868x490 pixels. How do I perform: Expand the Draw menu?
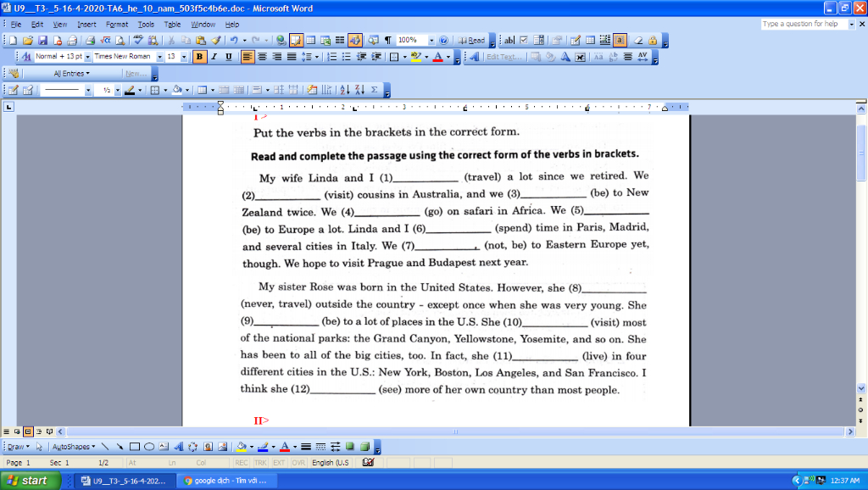[x=19, y=447]
